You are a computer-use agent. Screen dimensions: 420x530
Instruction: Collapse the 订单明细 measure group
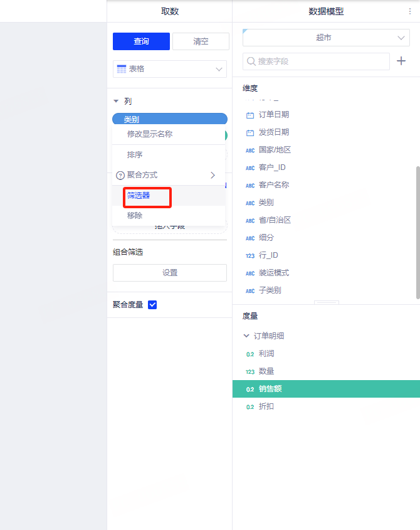click(x=246, y=336)
